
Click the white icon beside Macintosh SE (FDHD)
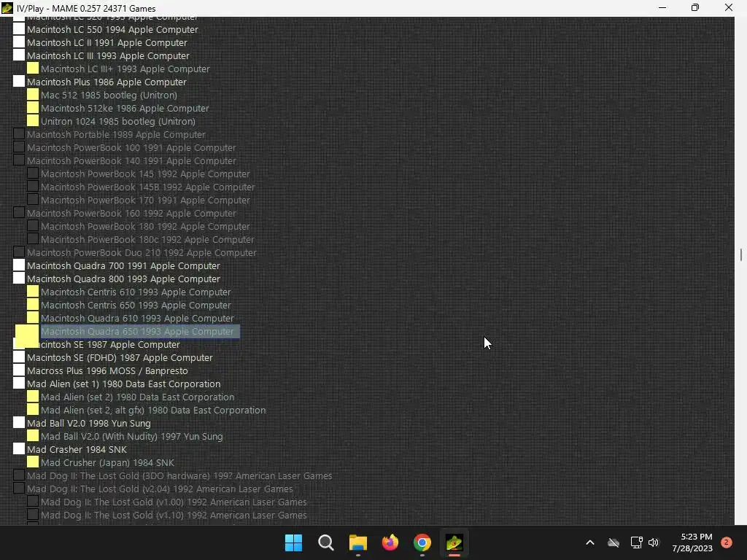tap(18, 357)
